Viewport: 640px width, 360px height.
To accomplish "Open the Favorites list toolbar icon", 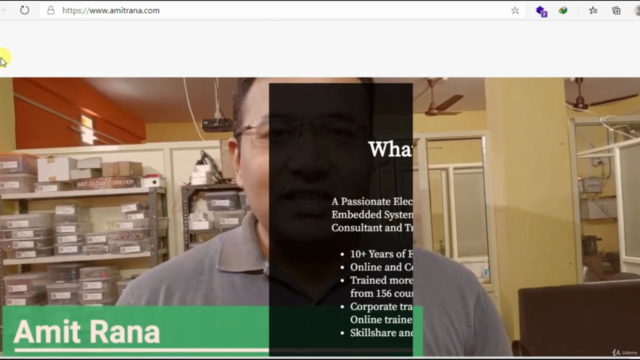I will pos(593,11).
